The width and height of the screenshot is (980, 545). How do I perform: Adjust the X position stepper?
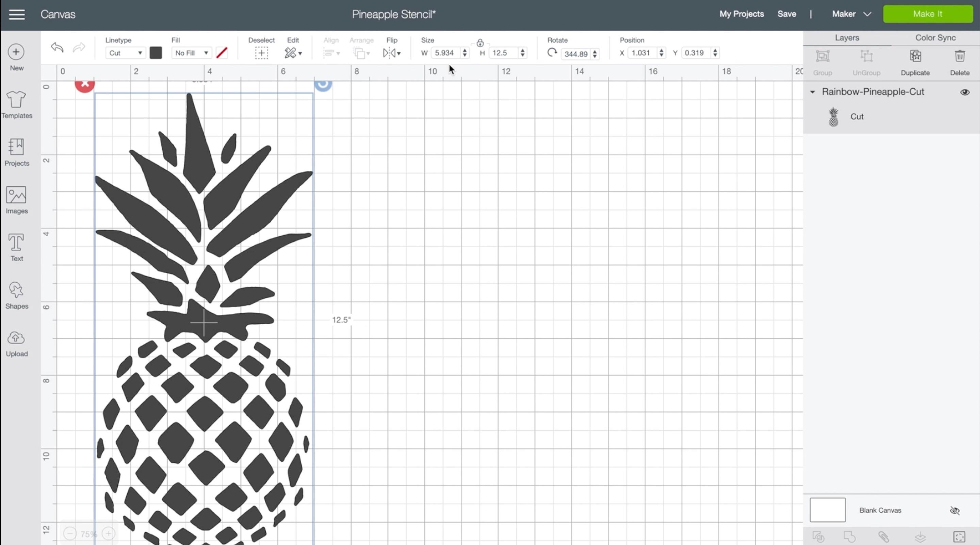pyautogui.click(x=661, y=53)
